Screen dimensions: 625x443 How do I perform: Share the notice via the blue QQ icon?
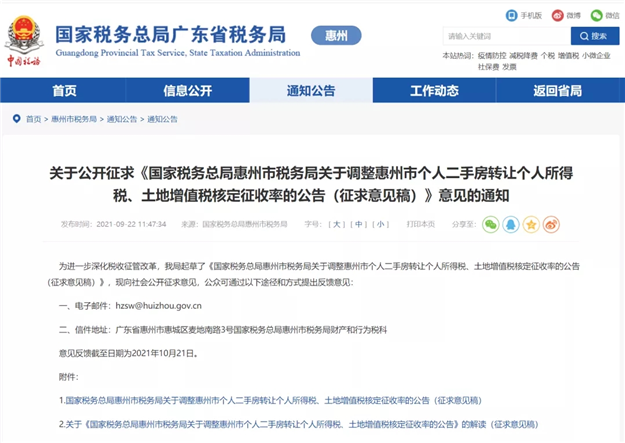pyautogui.click(x=511, y=224)
